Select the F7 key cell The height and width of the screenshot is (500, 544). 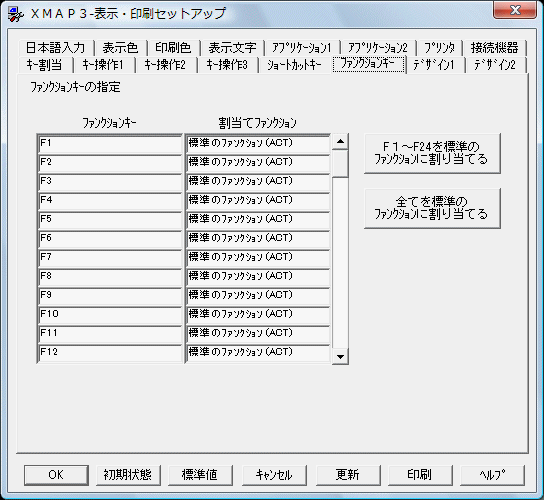click(110, 258)
